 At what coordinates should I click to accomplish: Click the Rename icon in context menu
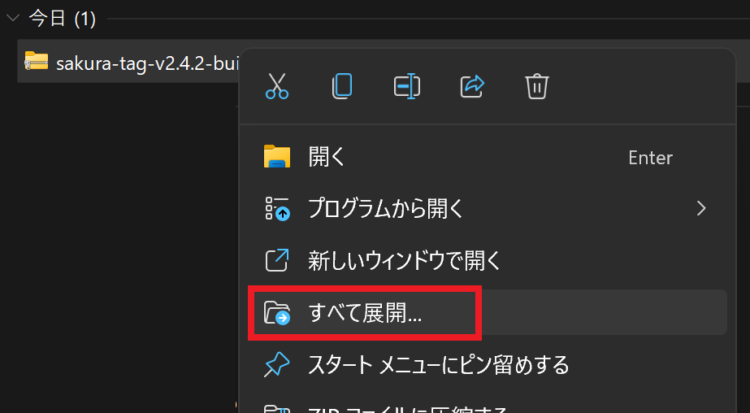tap(407, 87)
